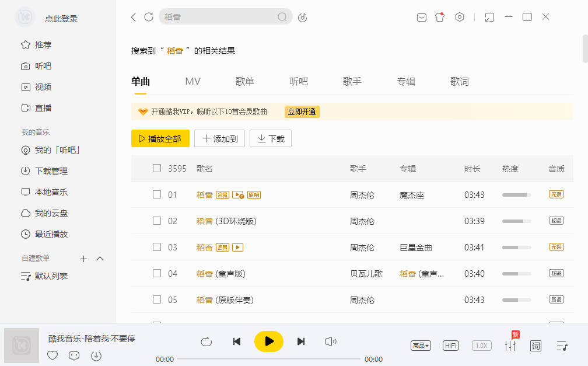Open the 高品 quality dropdown in player
588x366 pixels.
click(x=421, y=346)
